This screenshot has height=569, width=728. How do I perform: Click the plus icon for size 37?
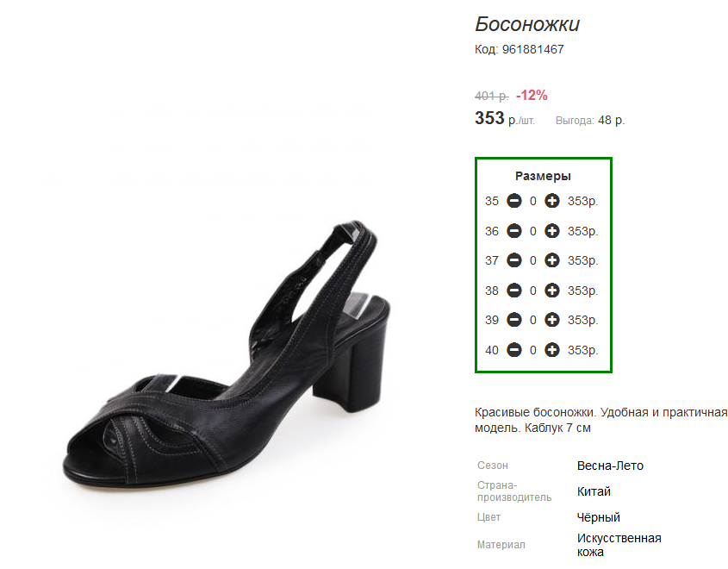pos(552,260)
